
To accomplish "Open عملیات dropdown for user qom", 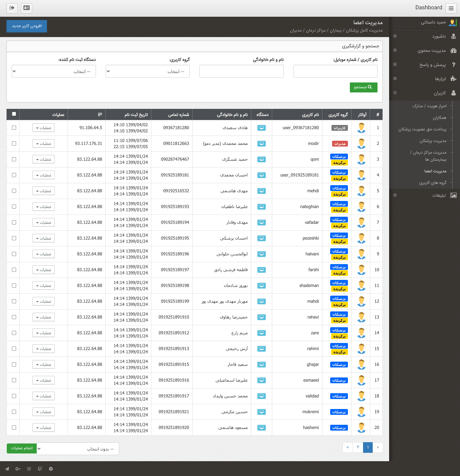I will point(43,159).
